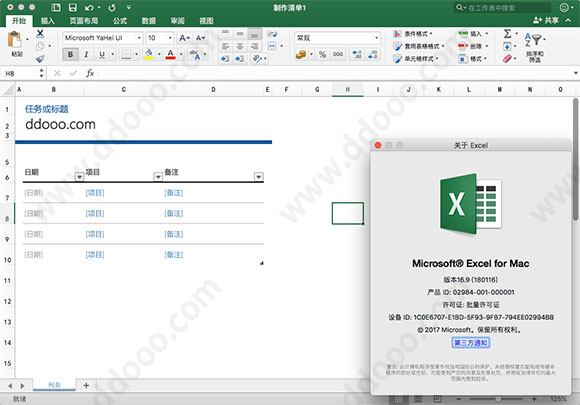Viewport: 580px width, 405px height.
Task: Expand the formula bar
Action: click(576, 73)
